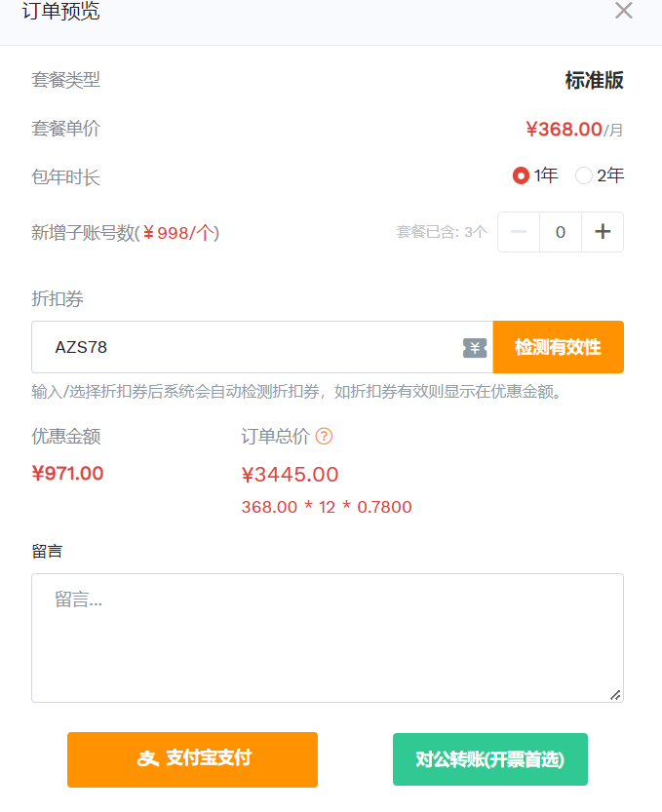662x812 pixels.
Task: Click the sub-account quantity number field
Action: click(x=561, y=232)
